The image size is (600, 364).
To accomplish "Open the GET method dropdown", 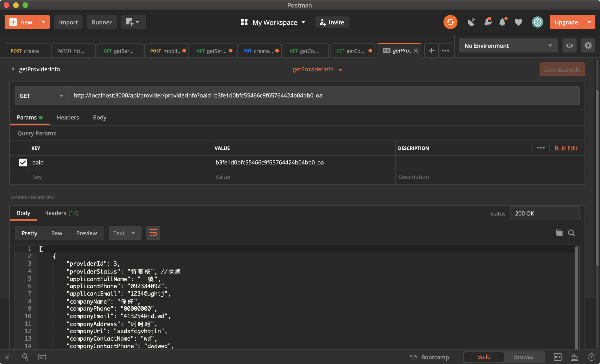I will tap(41, 96).
